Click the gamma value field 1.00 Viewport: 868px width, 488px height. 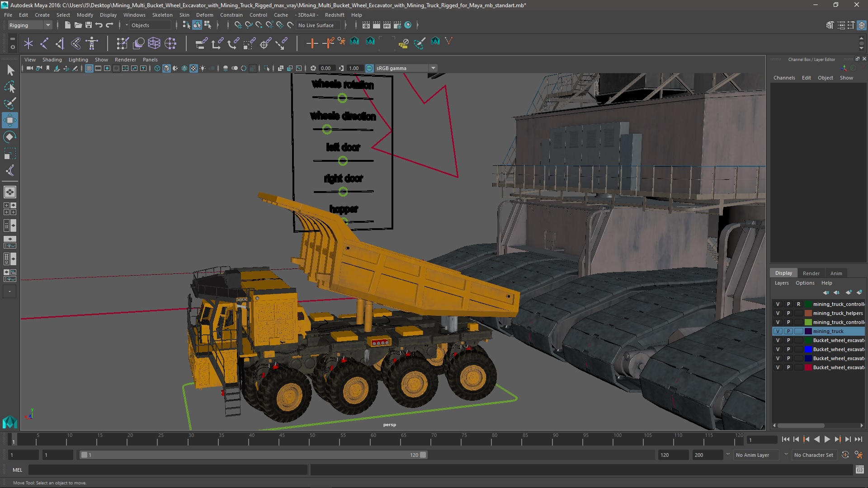354,68
